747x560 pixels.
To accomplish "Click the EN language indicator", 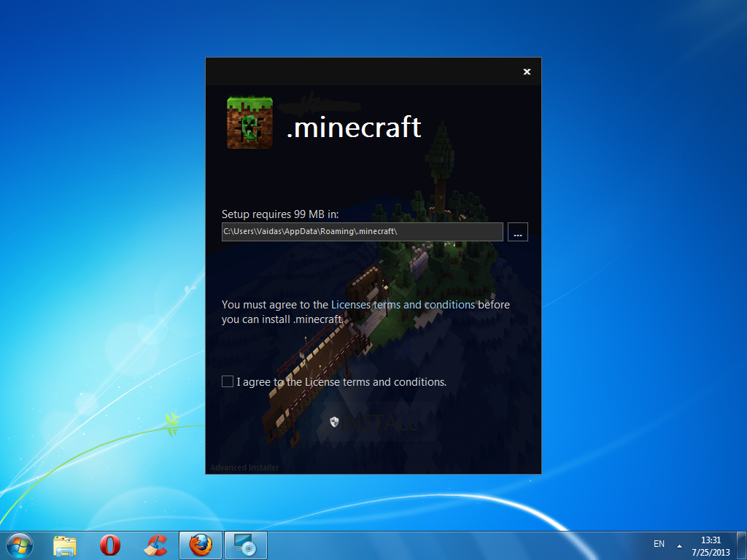I will [x=659, y=544].
